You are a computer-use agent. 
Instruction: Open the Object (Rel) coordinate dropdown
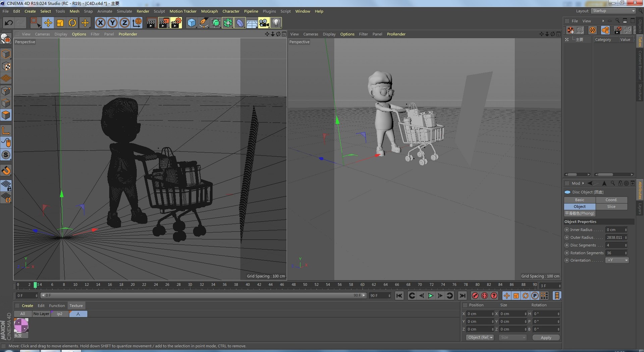[480, 337]
